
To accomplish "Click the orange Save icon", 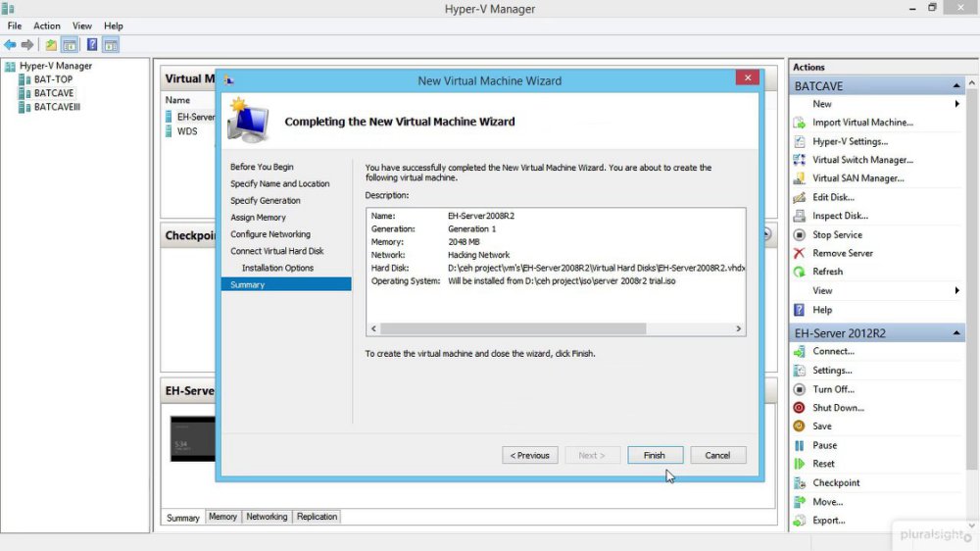I will pos(800,426).
